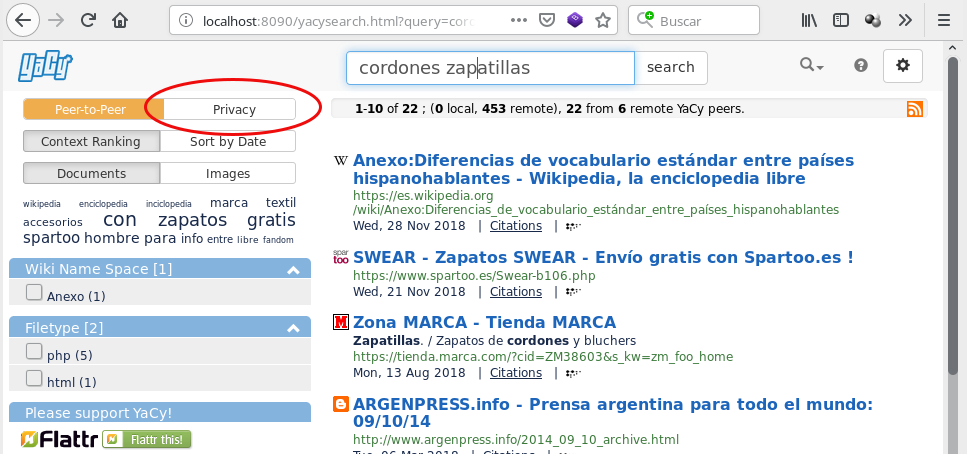Viewport: 967px width, 454px height.
Task: Select Context Ranking sorting
Action: (x=91, y=141)
